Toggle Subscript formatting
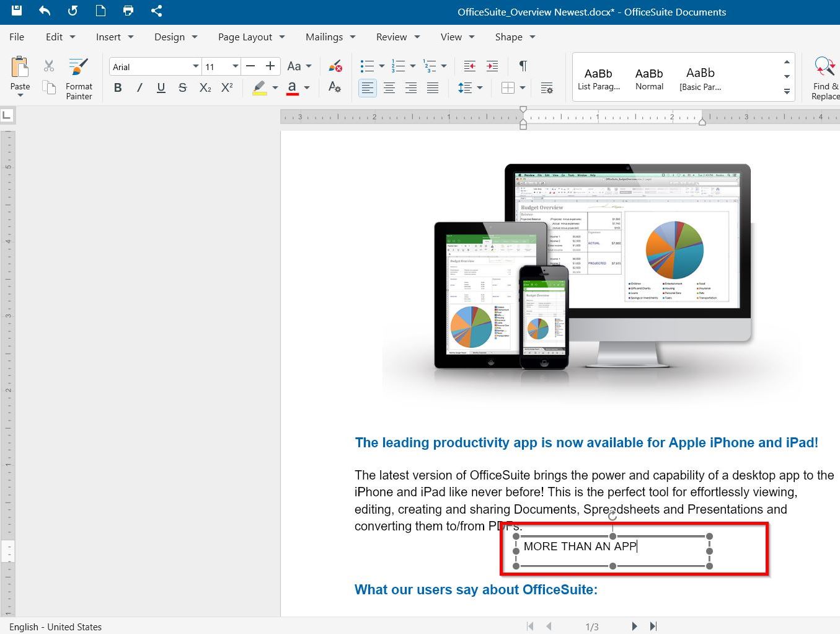The image size is (840, 634). 205,87
